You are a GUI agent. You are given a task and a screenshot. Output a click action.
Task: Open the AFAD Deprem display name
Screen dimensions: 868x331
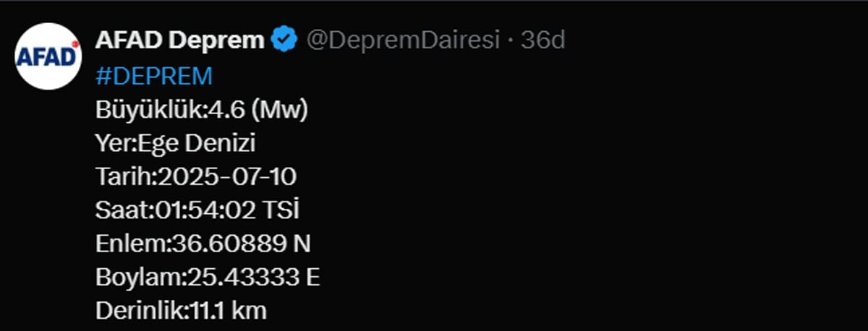pyautogui.click(x=179, y=40)
